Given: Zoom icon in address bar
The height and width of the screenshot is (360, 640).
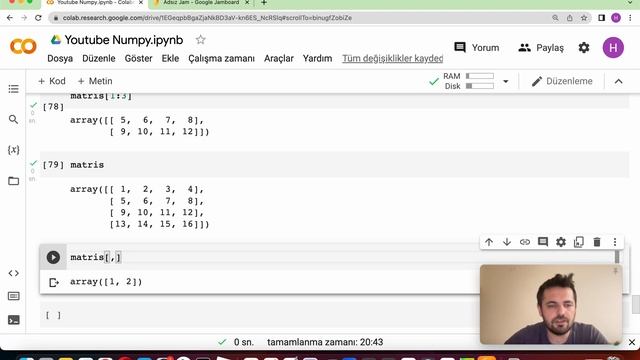Looking at the screenshot, I should click(555, 18).
